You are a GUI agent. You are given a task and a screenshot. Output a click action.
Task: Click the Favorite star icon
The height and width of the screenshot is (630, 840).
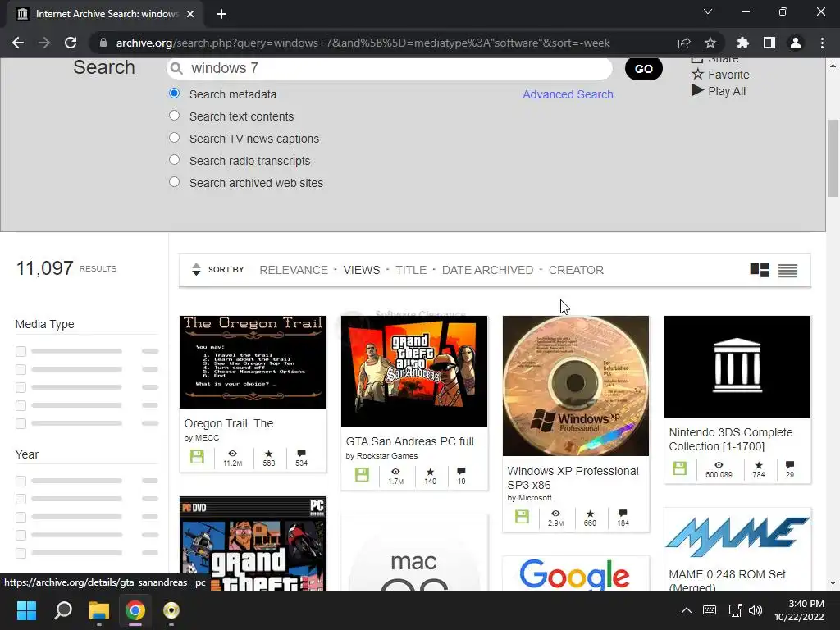(x=697, y=74)
